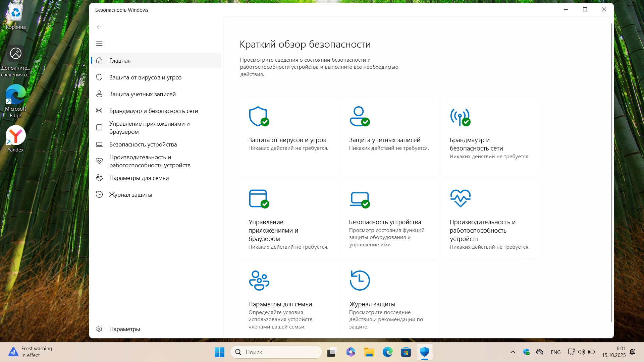The image size is (644, 362).
Task: Open the protection history clock tile icon
Action: (360, 280)
